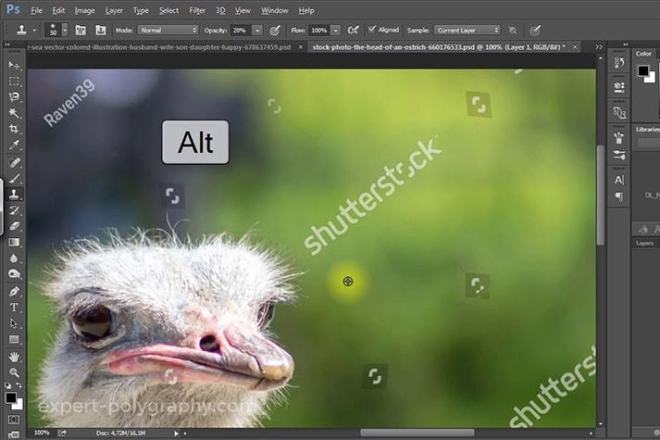The width and height of the screenshot is (660, 440).
Task: Select the Pen tool
Action: 14,291
